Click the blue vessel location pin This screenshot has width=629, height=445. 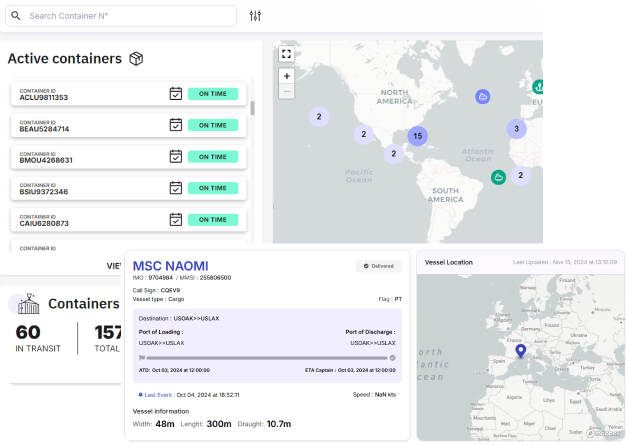(x=521, y=351)
